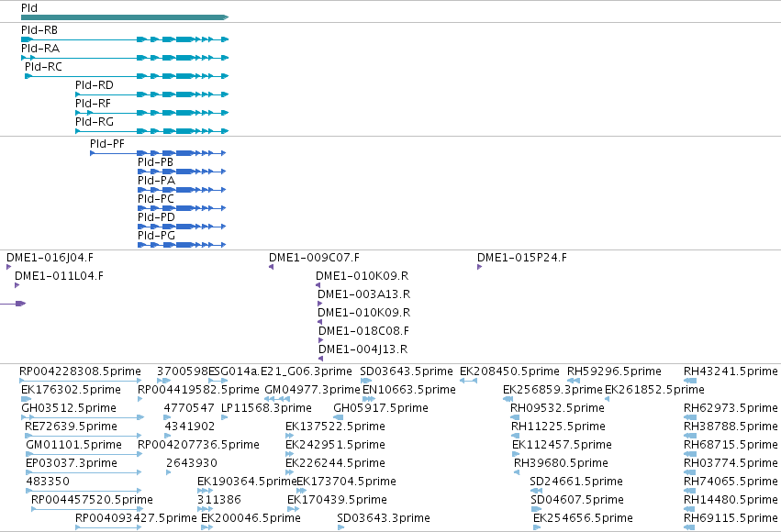781x532 pixels.
Task: Click the DME1-016J04.F feature label
Action: [x=50, y=258]
